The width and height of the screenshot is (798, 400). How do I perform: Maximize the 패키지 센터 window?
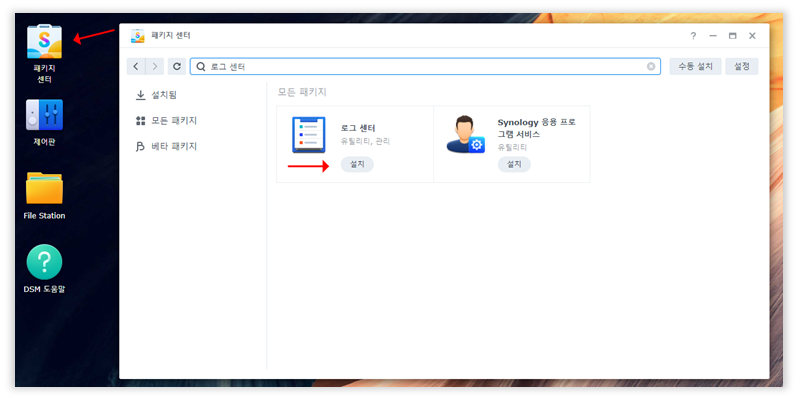click(732, 36)
